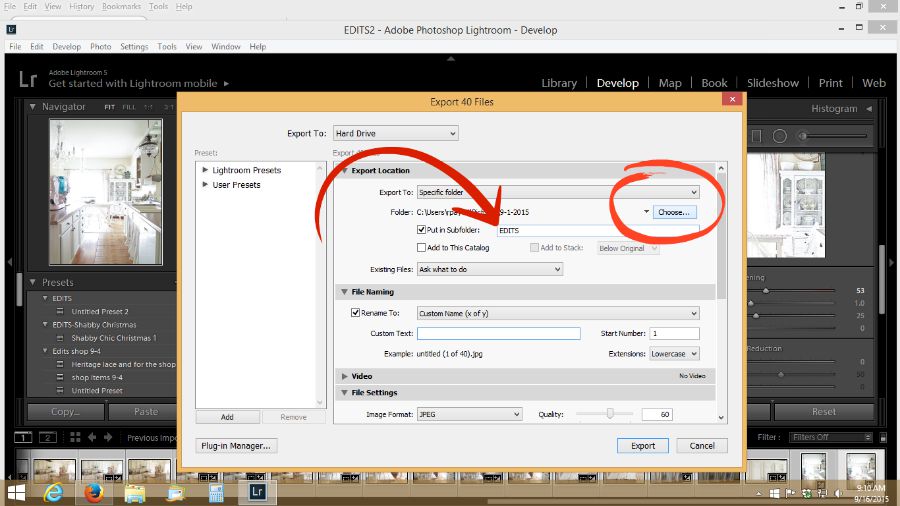The width and height of the screenshot is (900, 506).
Task: Select the Crop Overlay tool icon
Action: pyautogui.click(x=757, y=136)
